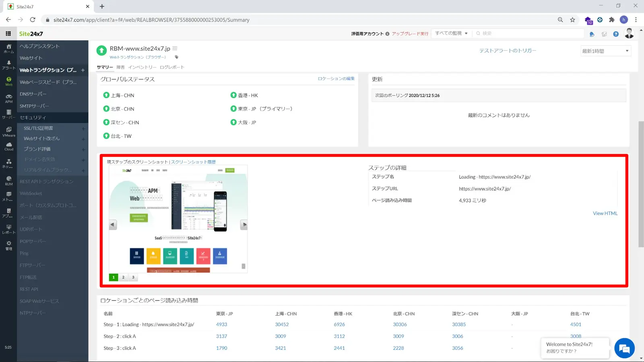This screenshot has height=362, width=644.
Task: Select screenshot page 1
Action: 114,277
